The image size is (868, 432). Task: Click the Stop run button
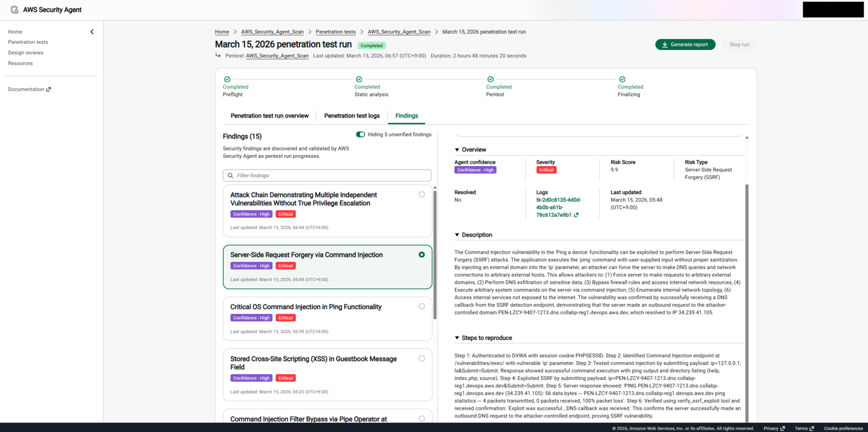coord(739,44)
